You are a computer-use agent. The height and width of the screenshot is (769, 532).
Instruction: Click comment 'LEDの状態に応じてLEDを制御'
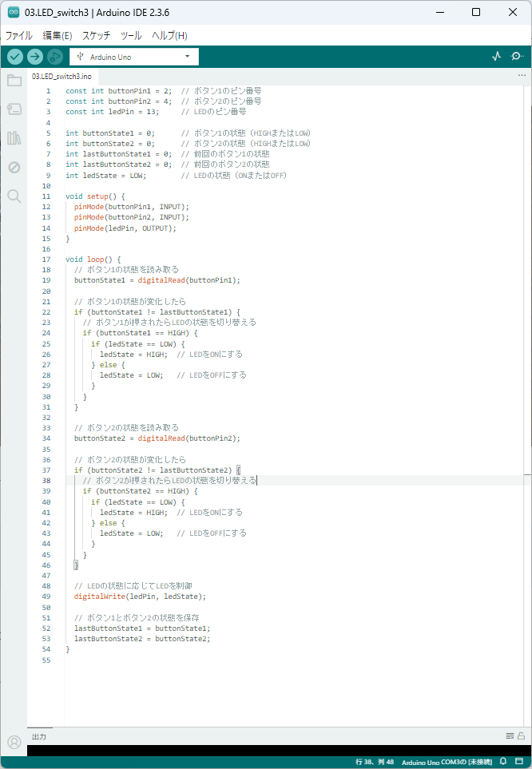click(x=133, y=585)
